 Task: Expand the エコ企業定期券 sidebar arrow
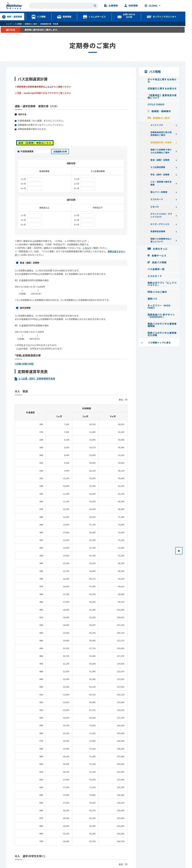click(x=176, y=168)
